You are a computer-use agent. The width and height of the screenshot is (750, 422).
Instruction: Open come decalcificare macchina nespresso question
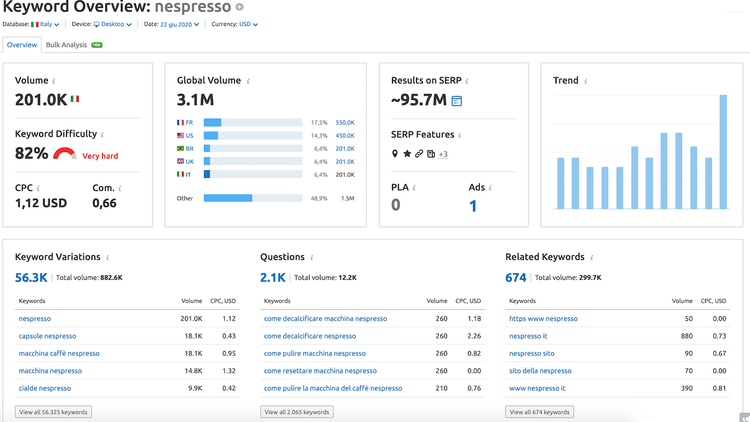pyautogui.click(x=325, y=319)
